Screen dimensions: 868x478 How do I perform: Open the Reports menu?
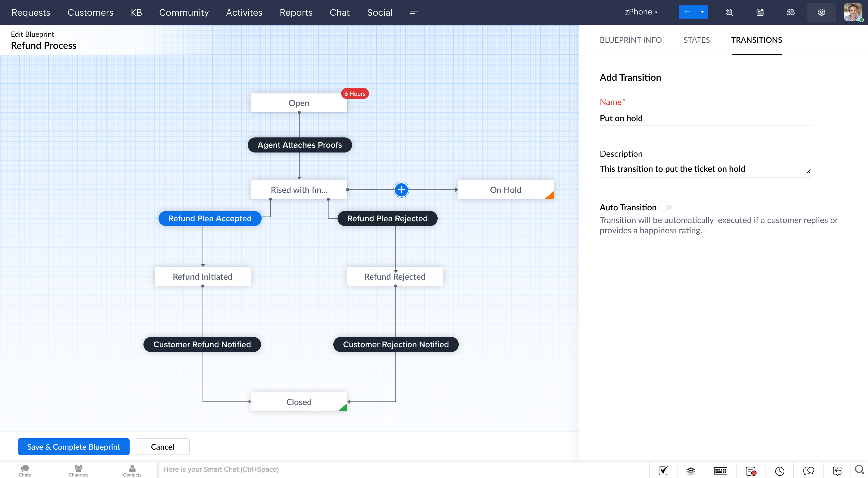tap(296, 12)
